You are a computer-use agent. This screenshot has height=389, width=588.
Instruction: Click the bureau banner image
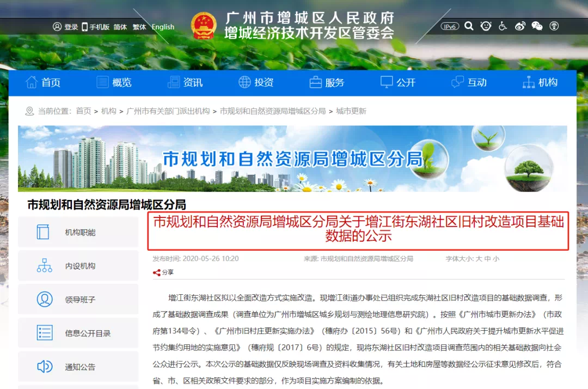[x=292, y=159]
